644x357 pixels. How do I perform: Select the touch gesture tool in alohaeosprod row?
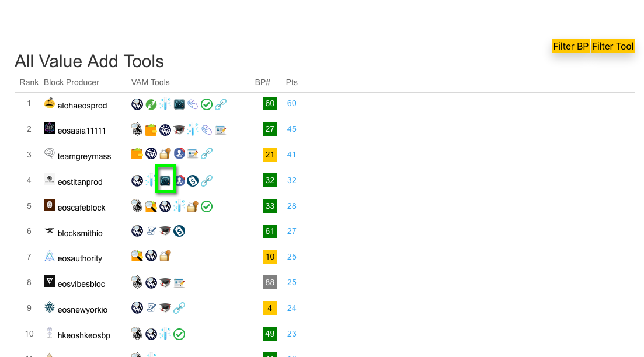[193, 104]
